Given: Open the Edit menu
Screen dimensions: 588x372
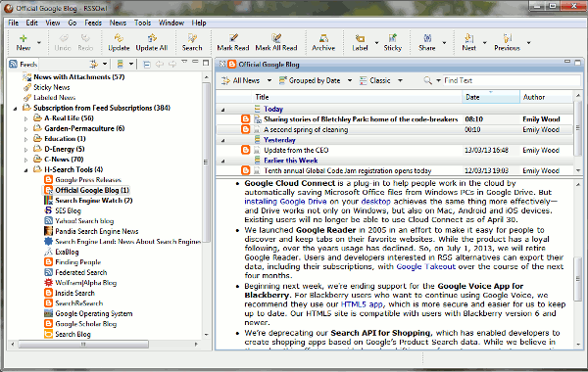Looking at the screenshot, I should point(32,23).
